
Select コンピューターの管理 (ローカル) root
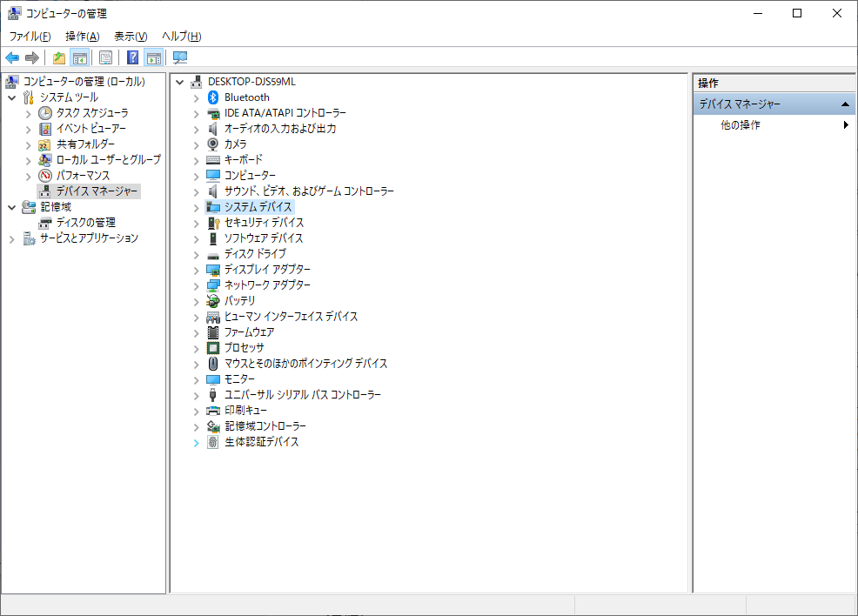[84, 82]
